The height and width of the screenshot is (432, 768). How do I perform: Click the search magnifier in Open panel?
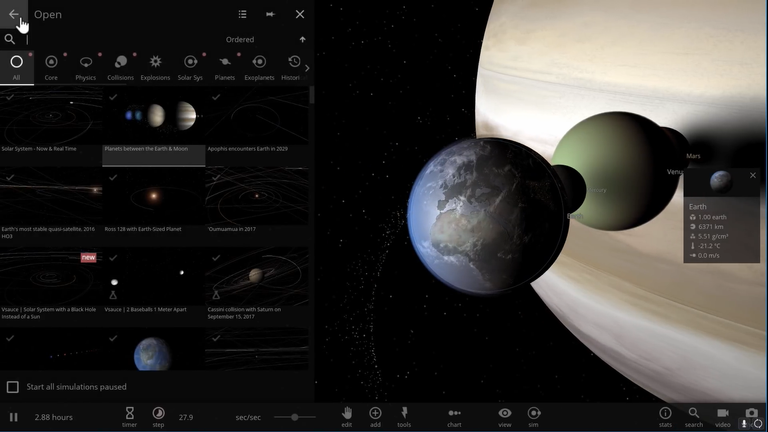click(x=9, y=39)
